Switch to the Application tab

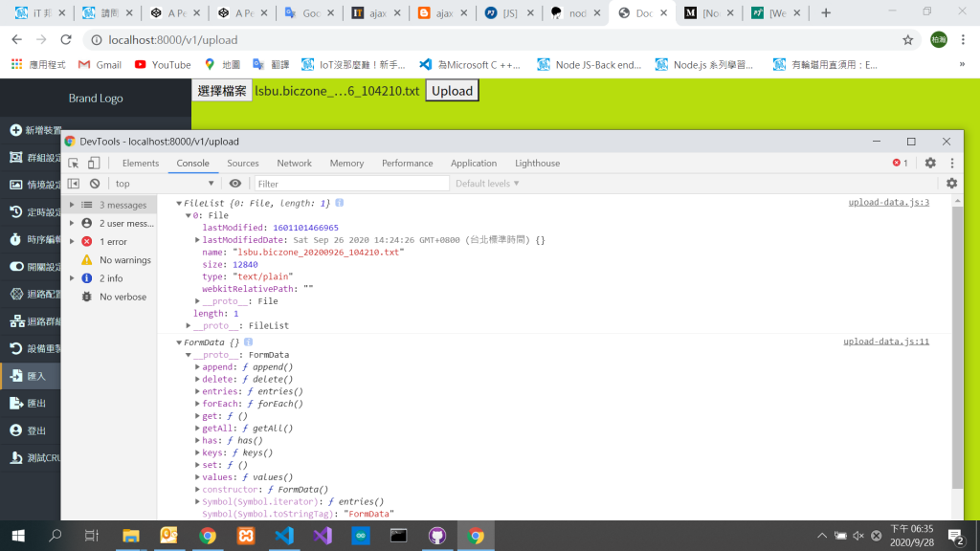pyautogui.click(x=473, y=163)
